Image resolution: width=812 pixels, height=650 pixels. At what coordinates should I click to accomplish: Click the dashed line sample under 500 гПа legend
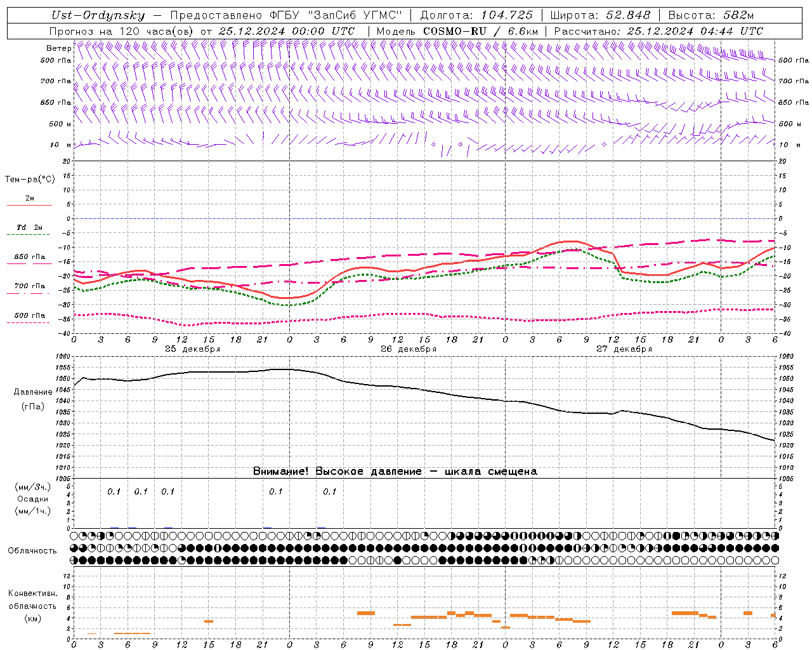tap(29, 323)
